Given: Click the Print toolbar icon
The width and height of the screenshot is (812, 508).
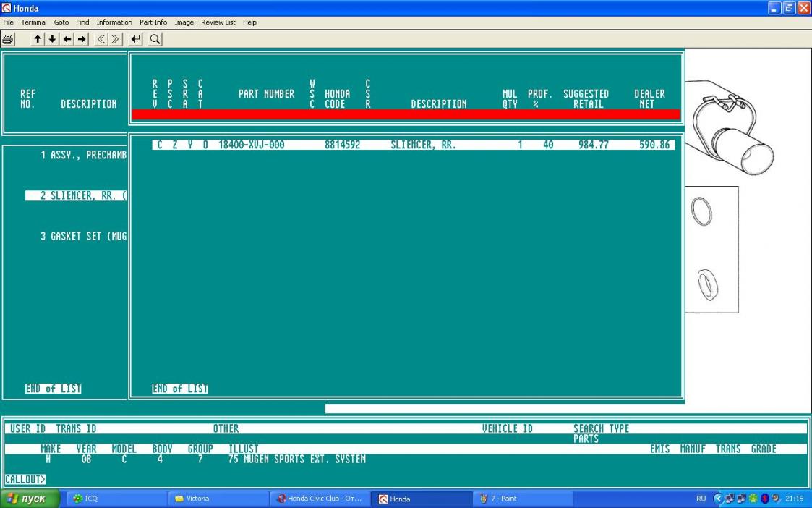Looking at the screenshot, I should [x=8, y=39].
